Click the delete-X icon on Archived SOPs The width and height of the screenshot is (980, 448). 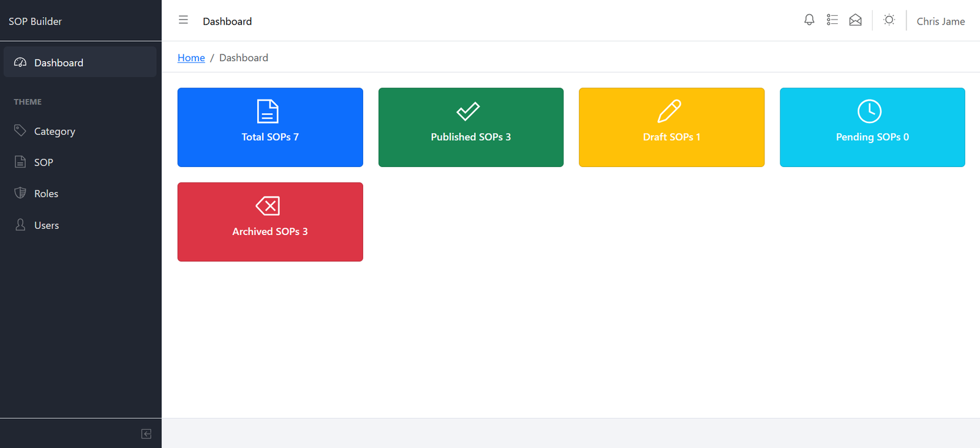(268, 206)
